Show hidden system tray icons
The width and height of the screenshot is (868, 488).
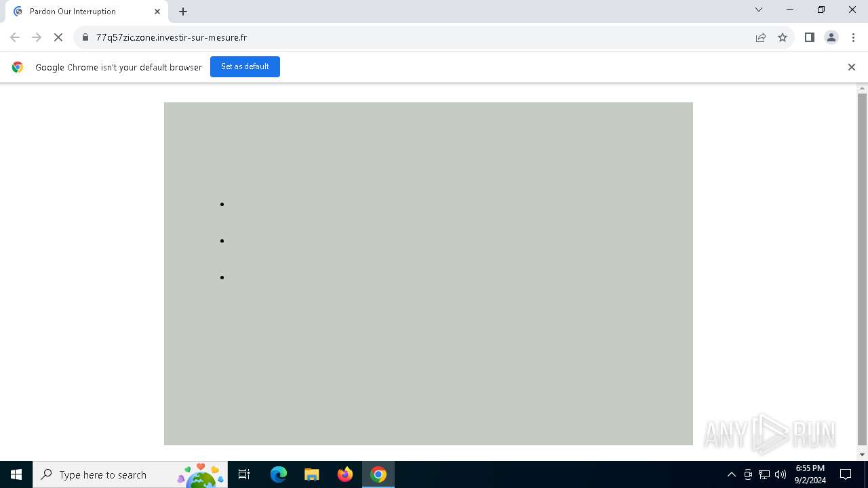731,474
